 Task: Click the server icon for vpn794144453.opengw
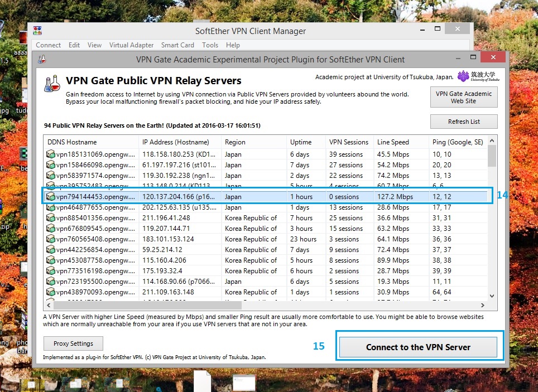[x=50, y=197]
